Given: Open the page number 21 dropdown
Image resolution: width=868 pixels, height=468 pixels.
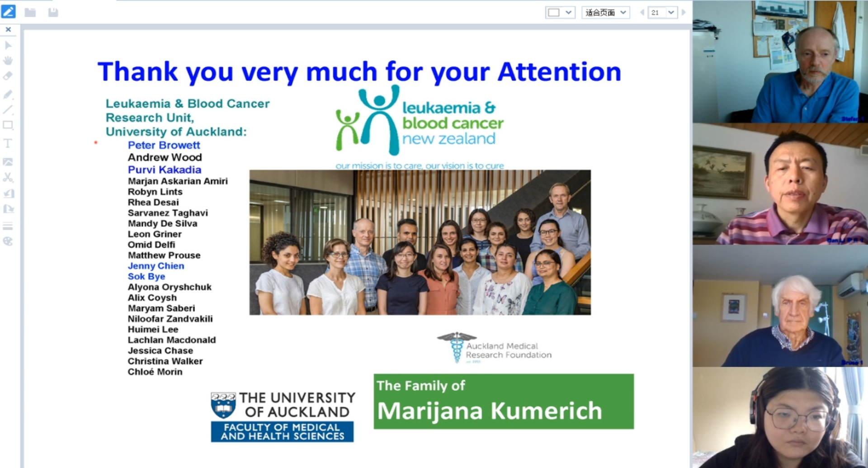Looking at the screenshot, I should click(x=663, y=13).
